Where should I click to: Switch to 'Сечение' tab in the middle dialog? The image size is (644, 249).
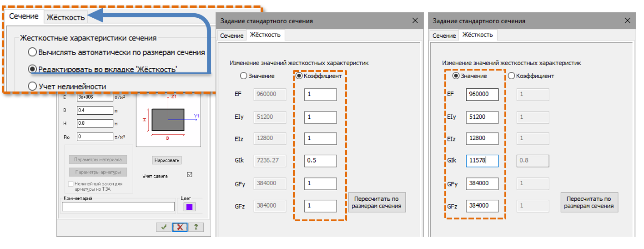pyautogui.click(x=231, y=36)
